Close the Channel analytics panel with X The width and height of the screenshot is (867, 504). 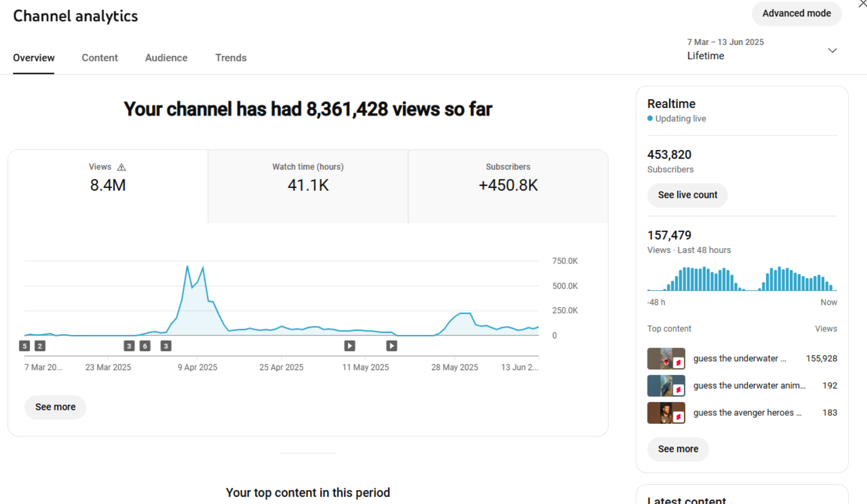[x=862, y=4]
